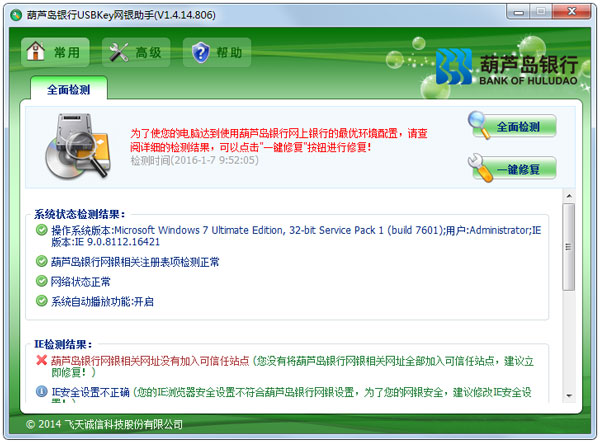
Task: Click green check beside 操作系统版本 entry
Action: point(41,230)
